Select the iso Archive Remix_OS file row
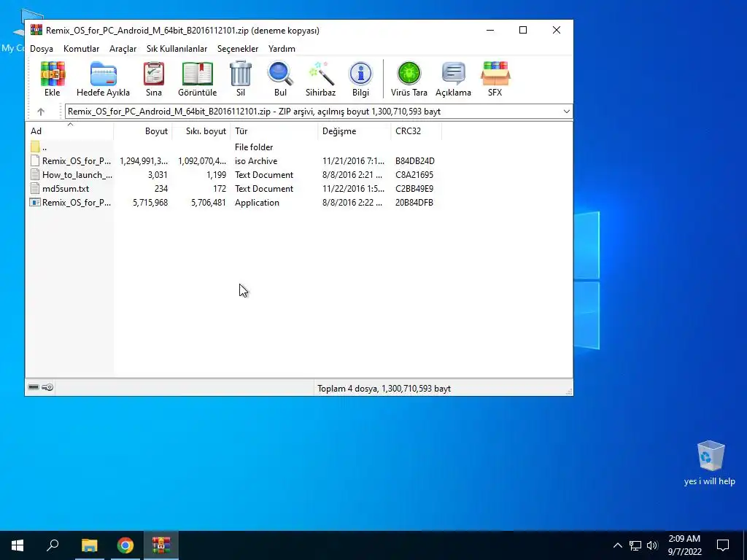Image resolution: width=747 pixels, height=560 pixels. [233, 161]
